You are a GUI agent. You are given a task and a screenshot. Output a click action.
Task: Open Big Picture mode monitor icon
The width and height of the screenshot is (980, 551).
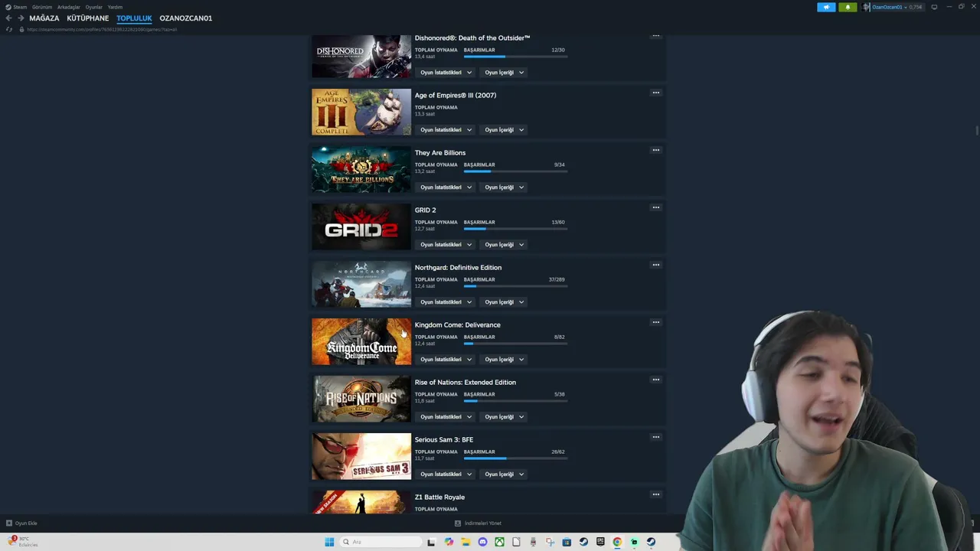(934, 7)
